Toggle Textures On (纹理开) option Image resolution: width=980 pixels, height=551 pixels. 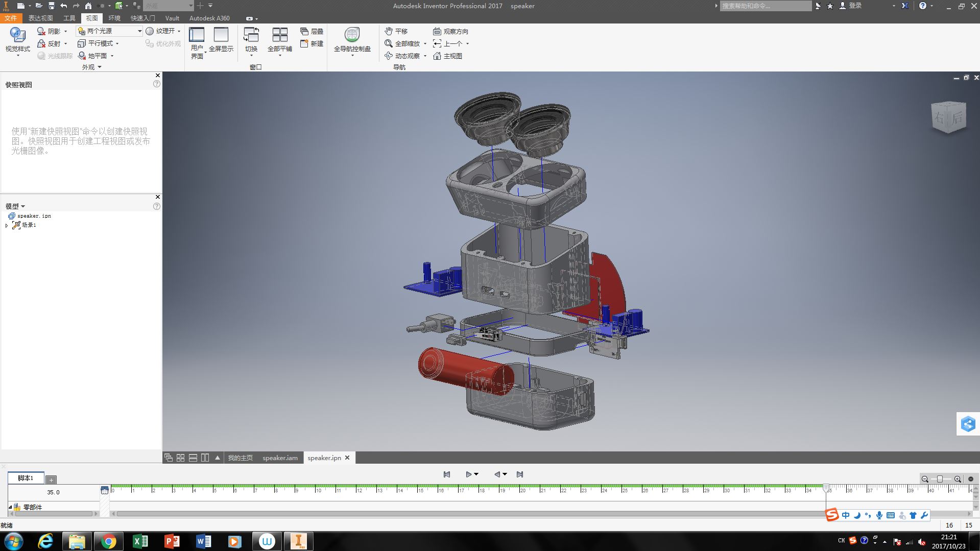[160, 31]
